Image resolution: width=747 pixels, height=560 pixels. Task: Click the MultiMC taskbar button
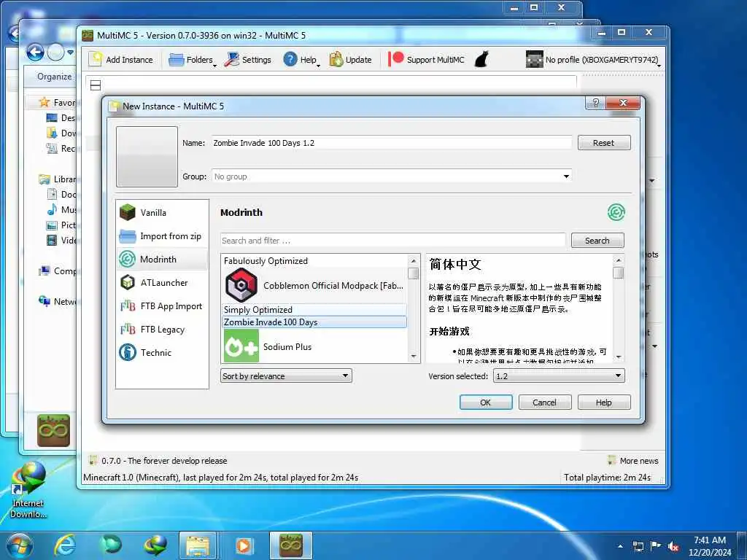(291, 545)
